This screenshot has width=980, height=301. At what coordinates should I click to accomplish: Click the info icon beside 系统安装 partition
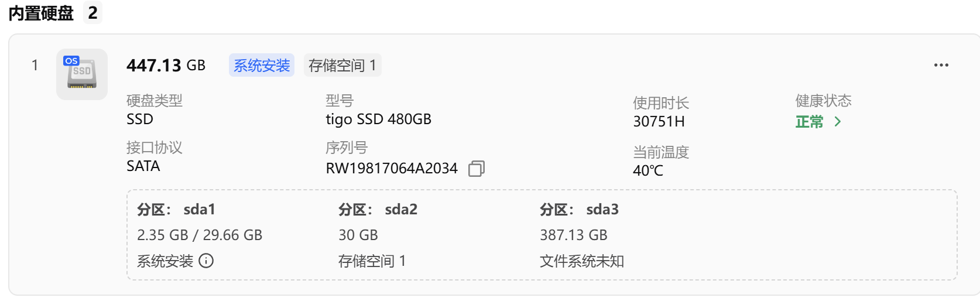206,261
